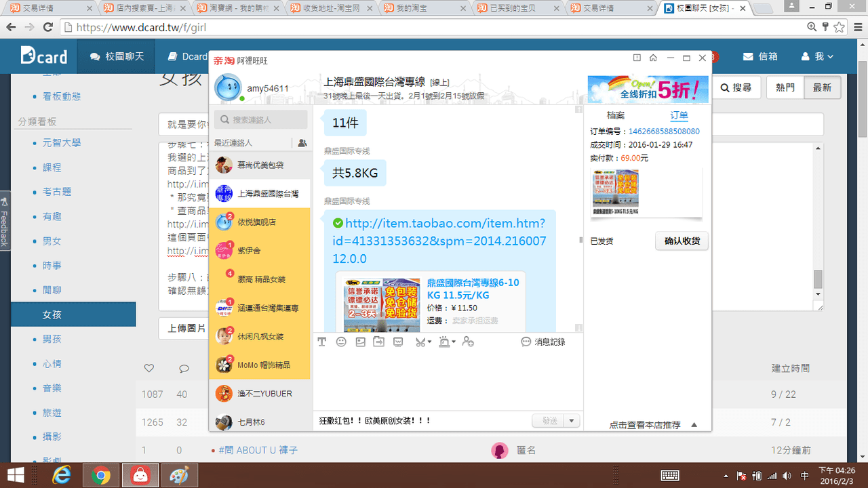Screen dimensions: 868x488
Task: Select contact 灏高 精品女装
Action: [x=260, y=279]
